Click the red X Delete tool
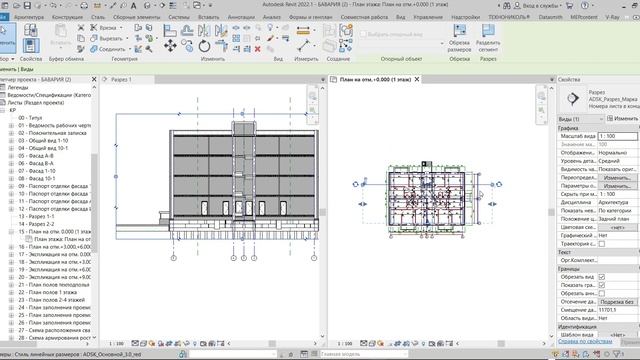 pos(258,49)
